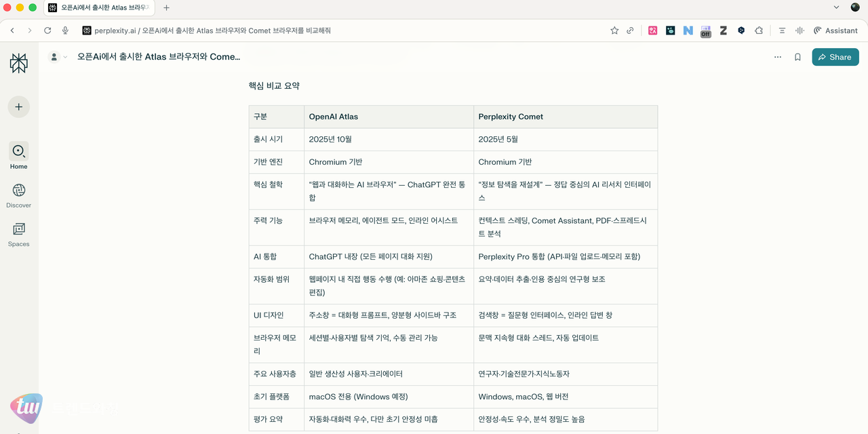Open the Home view in Perplexity sidebar

[x=18, y=156]
